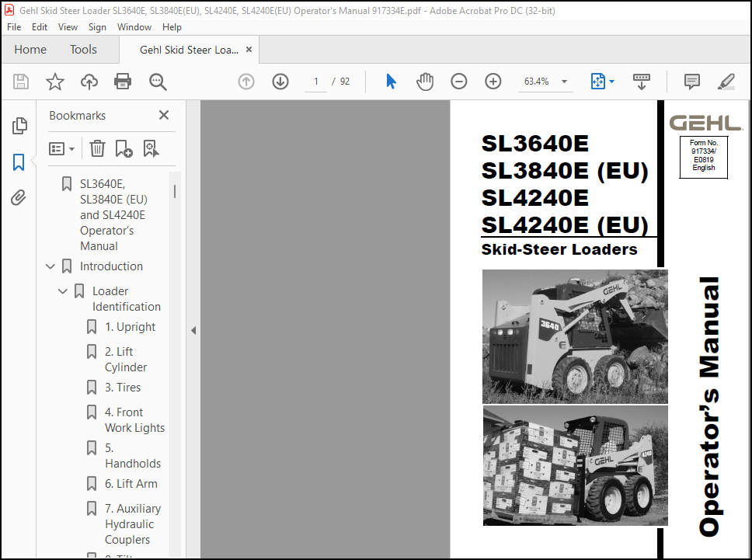
Task: Zoom out with minus icon
Action: 458,82
